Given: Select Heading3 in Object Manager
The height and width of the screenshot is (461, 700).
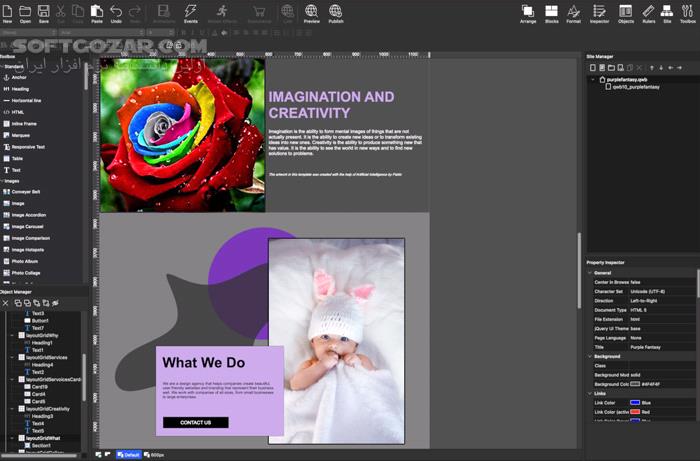Looking at the screenshot, I should [38, 416].
